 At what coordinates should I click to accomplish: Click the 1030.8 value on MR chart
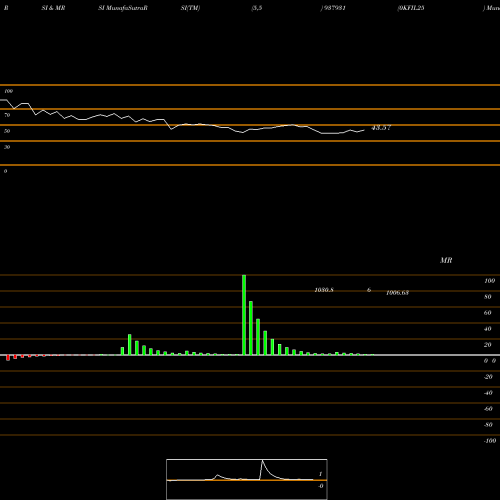coord(324,290)
